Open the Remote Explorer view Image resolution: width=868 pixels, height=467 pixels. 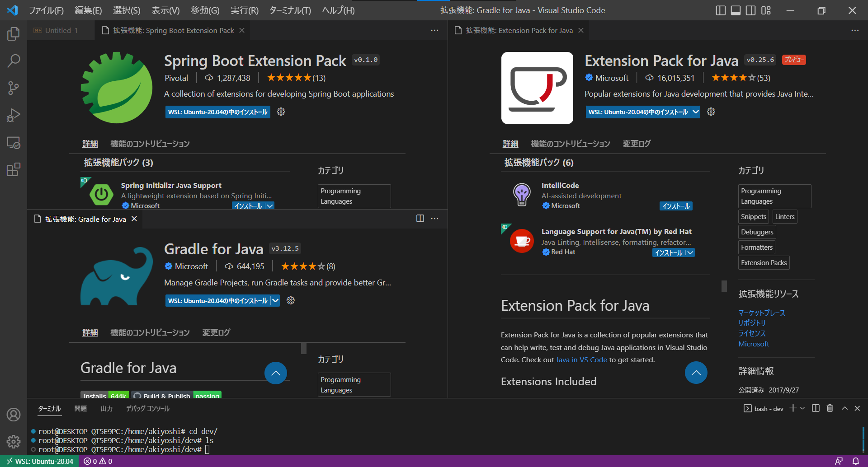tap(14, 143)
